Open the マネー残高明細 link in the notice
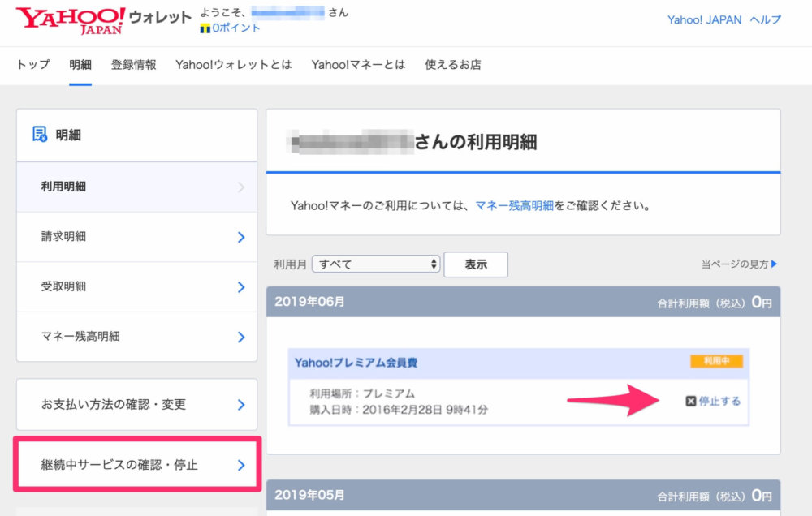The image size is (812, 516). click(514, 205)
